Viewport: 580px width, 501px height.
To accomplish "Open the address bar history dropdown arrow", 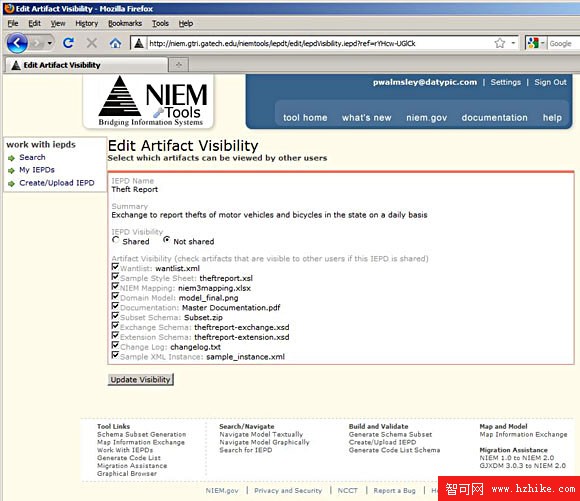I will point(513,43).
